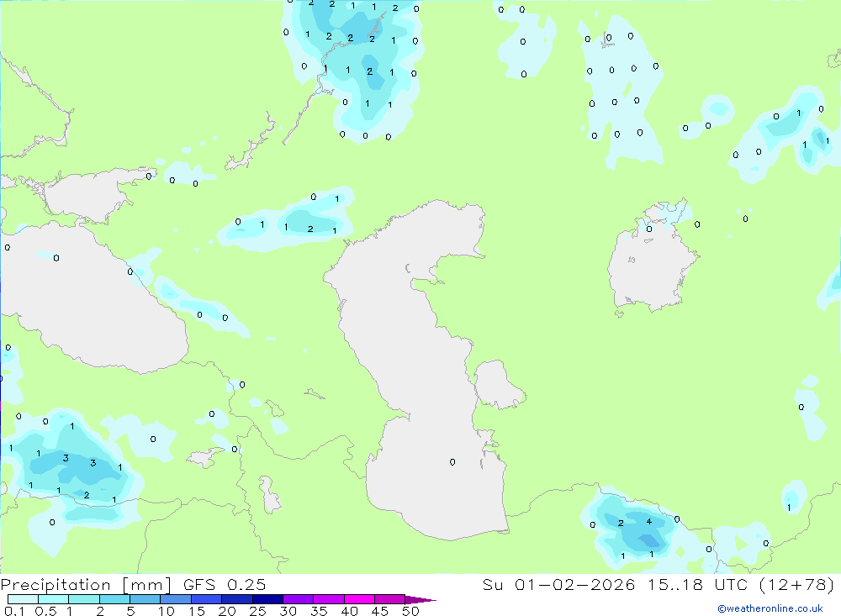Screen dimensions: 841x616
Task: Open the weatheronline.co.uk copyright link
Action: point(770,608)
